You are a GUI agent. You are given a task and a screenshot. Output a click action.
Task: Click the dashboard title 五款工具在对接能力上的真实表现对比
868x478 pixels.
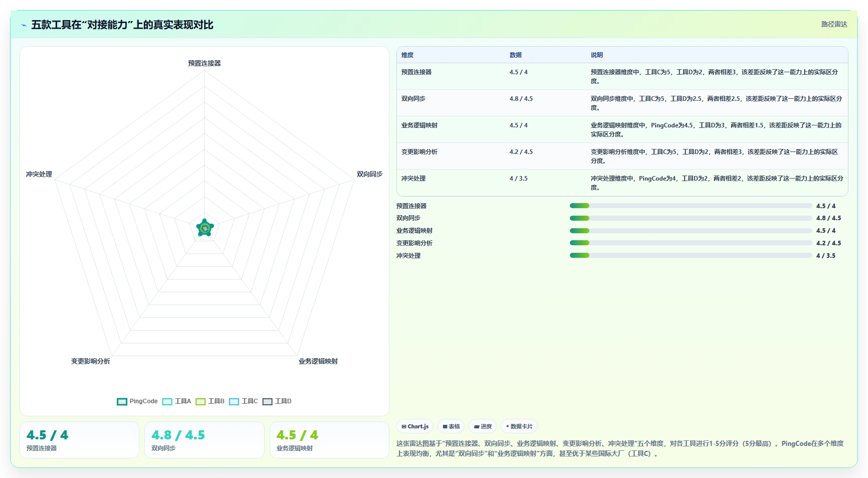pyautogui.click(x=122, y=25)
